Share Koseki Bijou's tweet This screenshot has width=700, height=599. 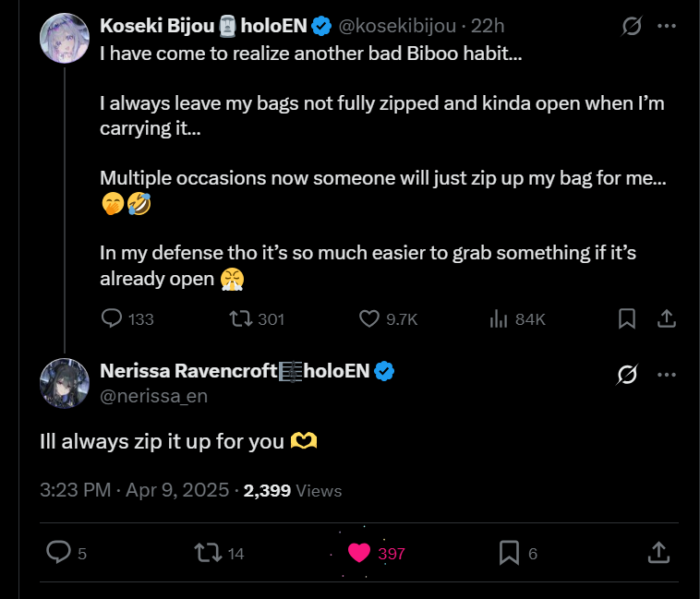(x=665, y=318)
